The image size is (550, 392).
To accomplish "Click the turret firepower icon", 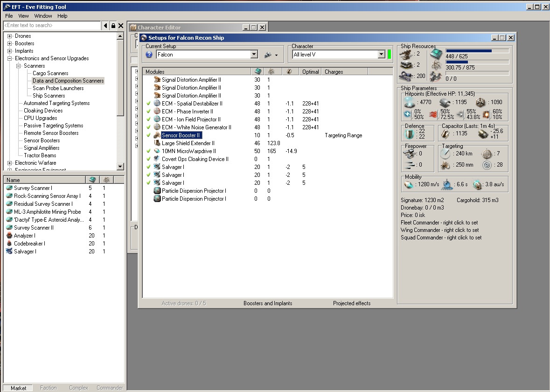I will [x=409, y=154].
